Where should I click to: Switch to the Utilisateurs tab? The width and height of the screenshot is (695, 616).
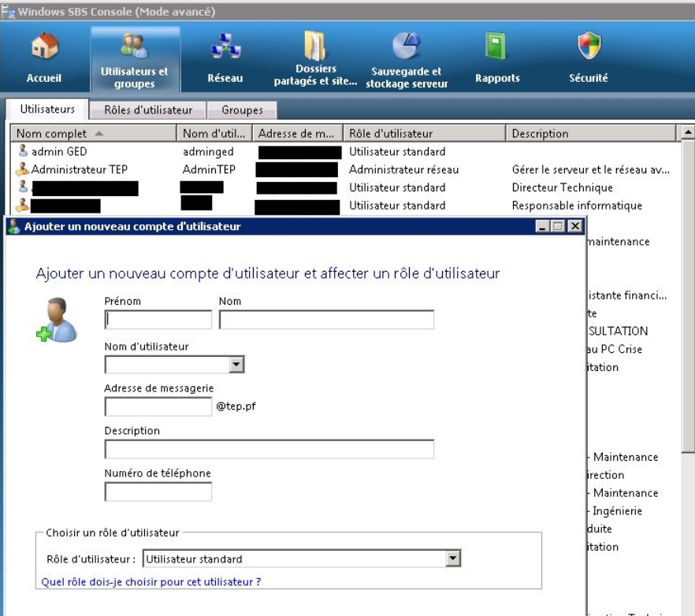coord(47,109)
